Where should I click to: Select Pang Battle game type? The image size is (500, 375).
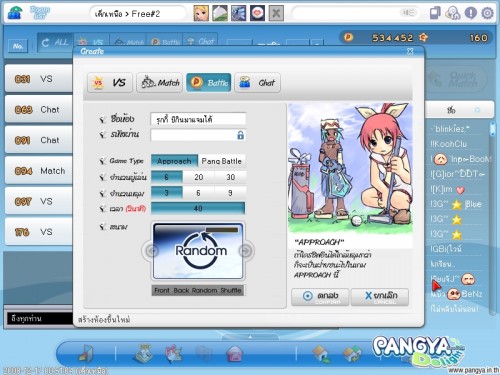click(x=222, y=161)
